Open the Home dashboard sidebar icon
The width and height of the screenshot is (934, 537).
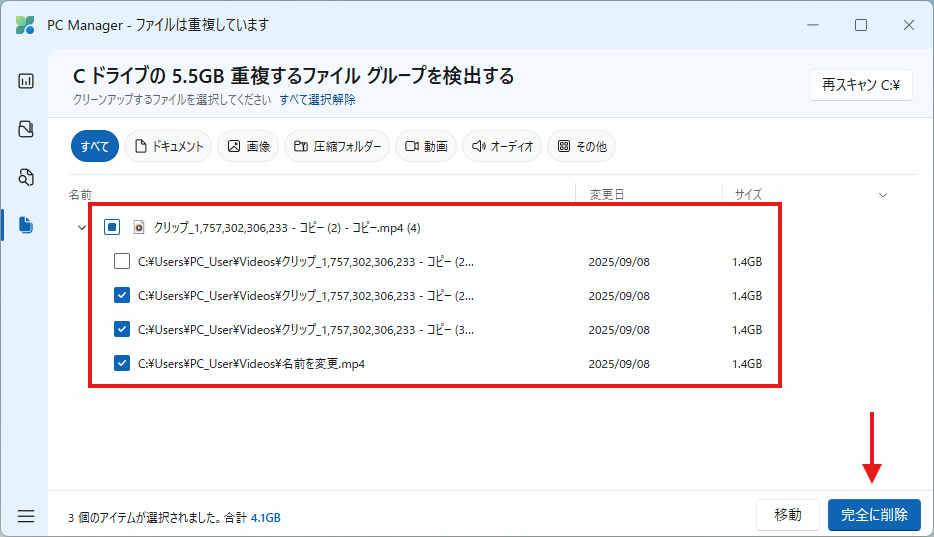26,81
